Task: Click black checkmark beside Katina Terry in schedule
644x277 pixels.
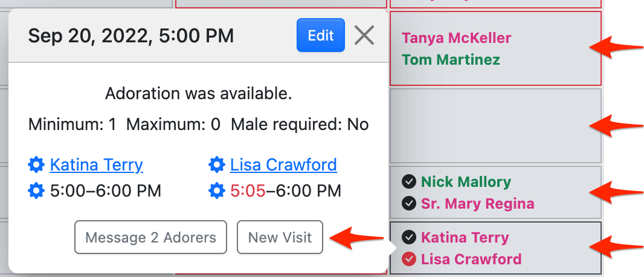Action: pyautogui.click(x=409, y=237)
